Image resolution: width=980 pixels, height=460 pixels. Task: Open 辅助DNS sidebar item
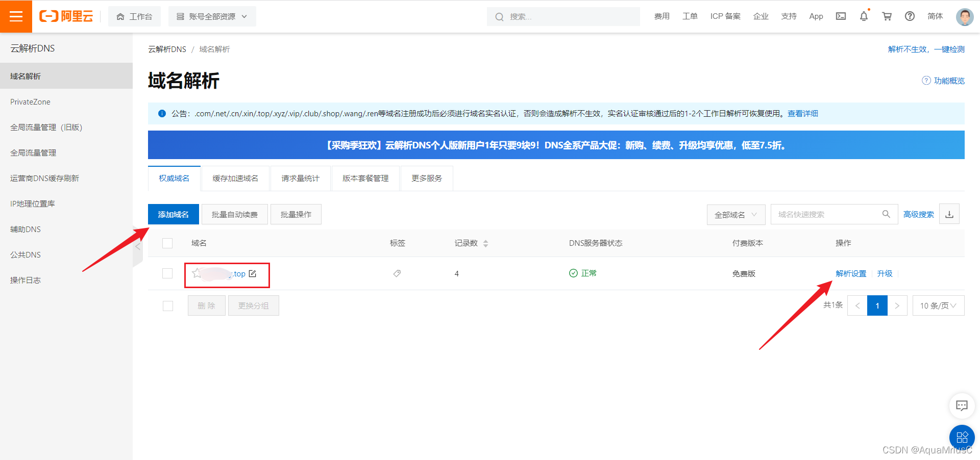point(66,229)
